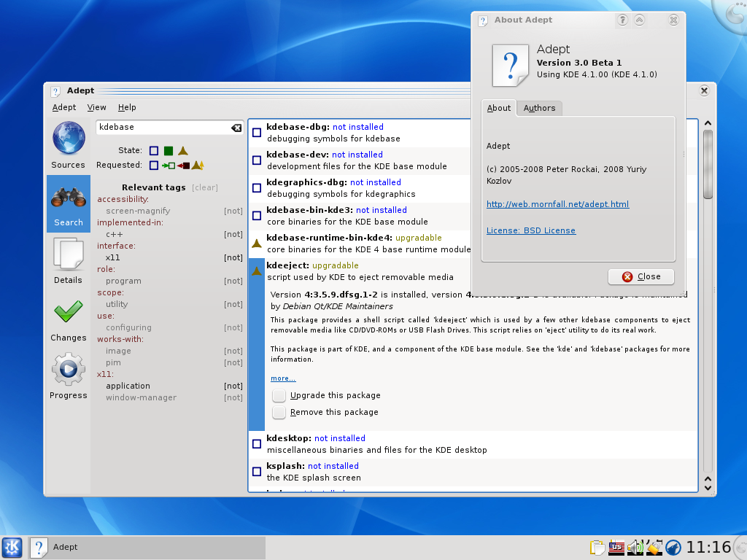Click the upgradable triangle icon beside kdeeject

click(x=257, y=271)
